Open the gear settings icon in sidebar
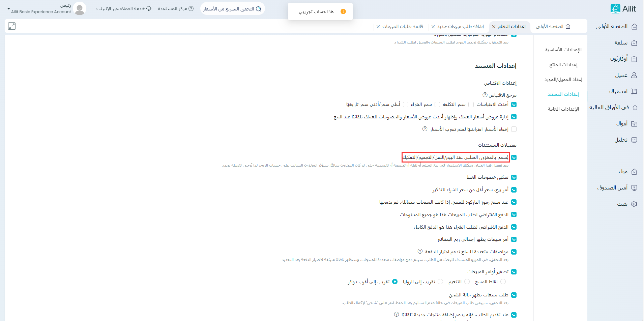This screenshot has width=644, height=321. [634, 204]
